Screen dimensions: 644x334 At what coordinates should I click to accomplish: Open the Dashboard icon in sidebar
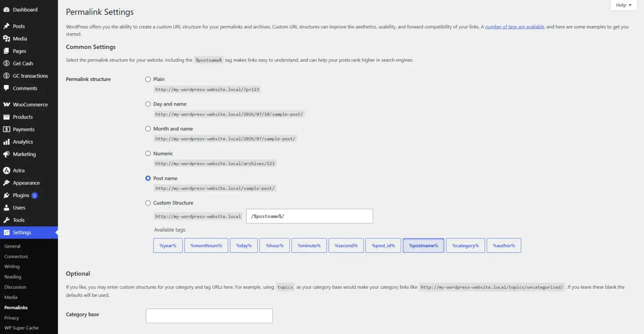[x=6, y=10]
